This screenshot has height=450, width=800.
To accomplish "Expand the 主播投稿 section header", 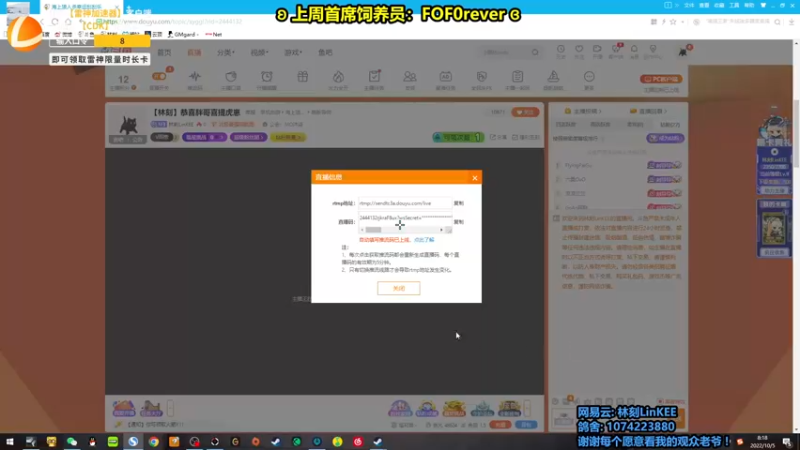I will 583,111.
